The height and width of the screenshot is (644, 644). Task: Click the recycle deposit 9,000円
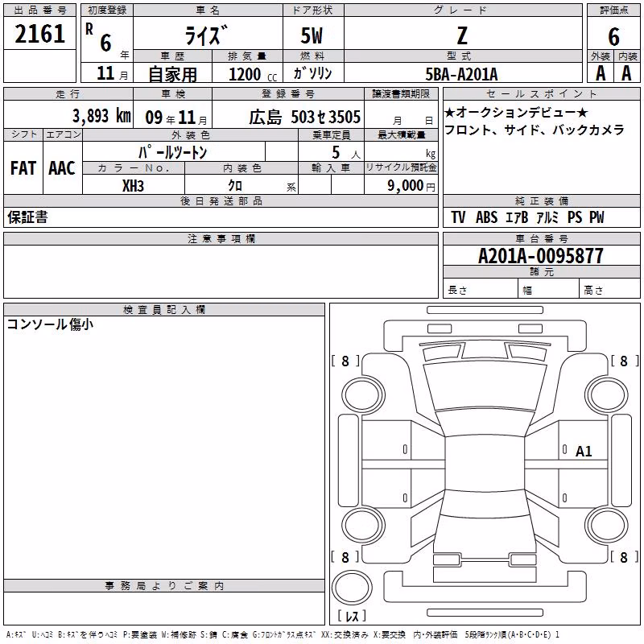411,186
